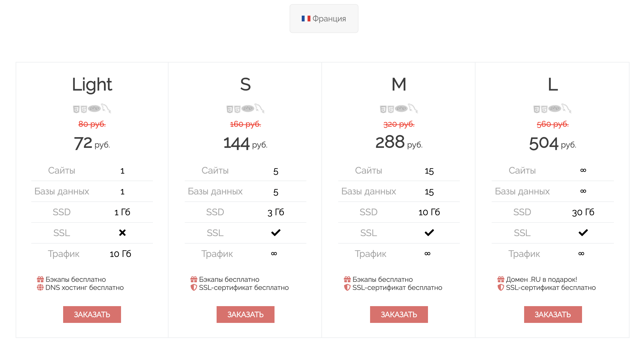Select the Франция location tab
The height and width of the screenshot is (353, 644).
(324, 19)
